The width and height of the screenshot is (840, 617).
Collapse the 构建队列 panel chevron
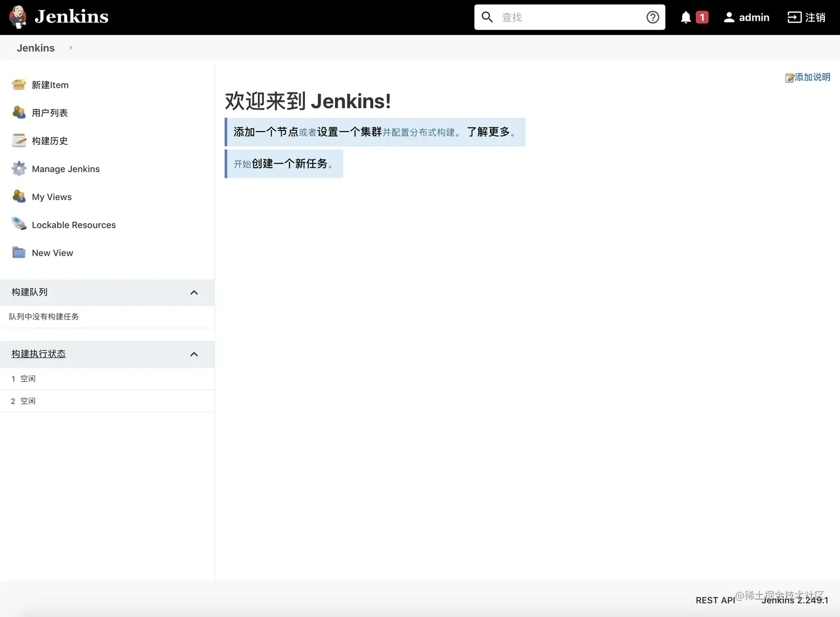[194, 293]
